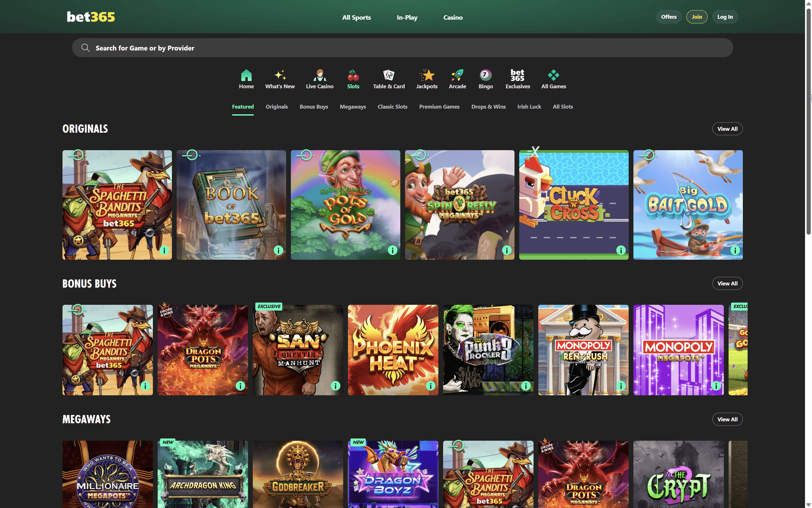
Task: Click the Offers button
Action: pos(669,17)
